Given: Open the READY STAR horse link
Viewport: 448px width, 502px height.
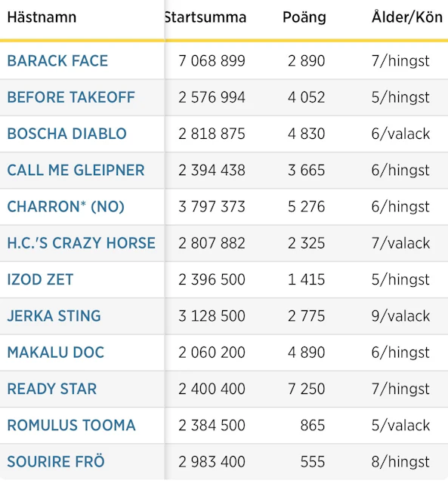Looking at the screenshot, I should 52,390.
